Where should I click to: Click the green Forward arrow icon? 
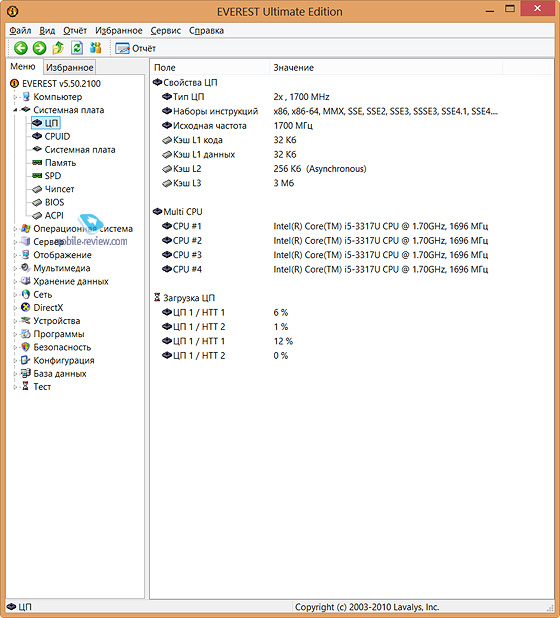point(39,48)
